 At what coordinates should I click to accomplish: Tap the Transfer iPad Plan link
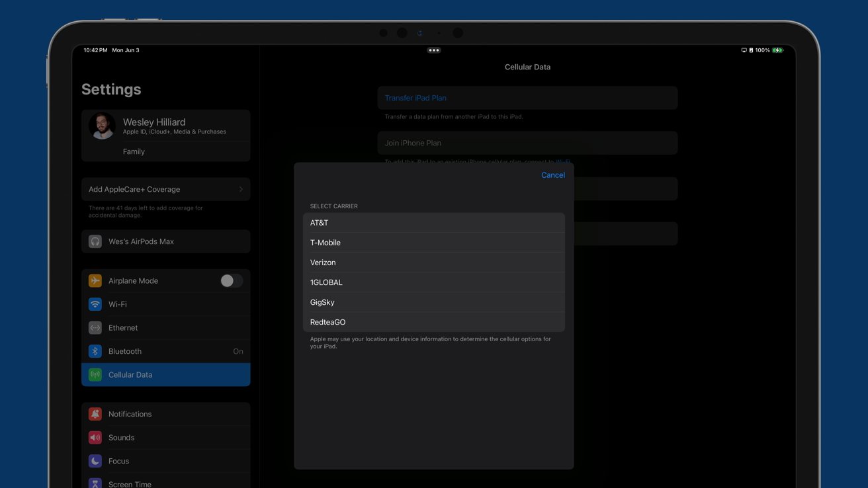[x=415, y=98]
